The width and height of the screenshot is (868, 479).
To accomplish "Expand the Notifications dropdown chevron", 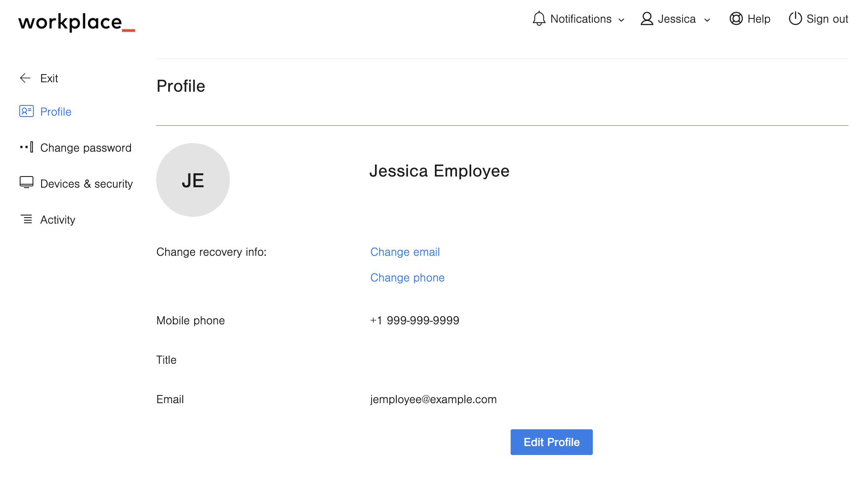I will click(621, 20).
